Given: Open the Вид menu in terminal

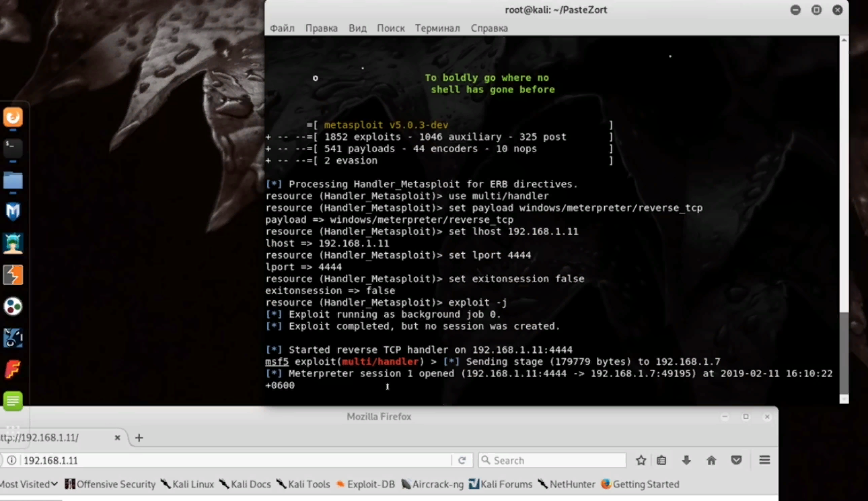Looking at the screenshot, I should (357, 28).
